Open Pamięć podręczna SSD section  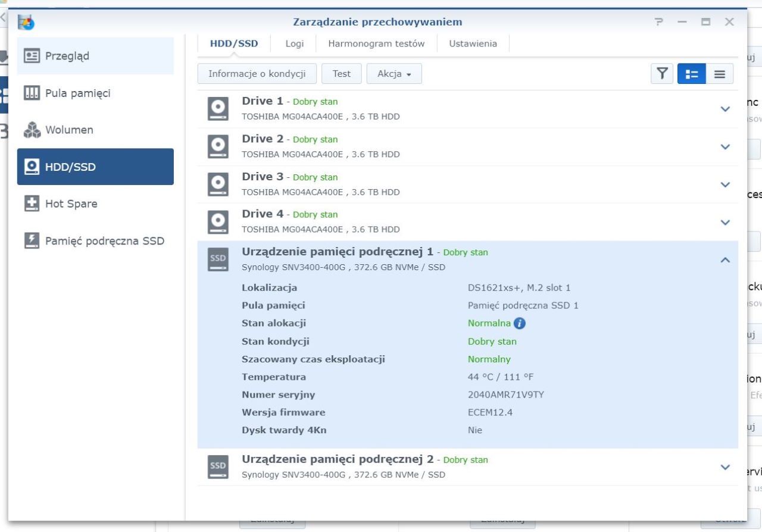[x=95, y=241]
